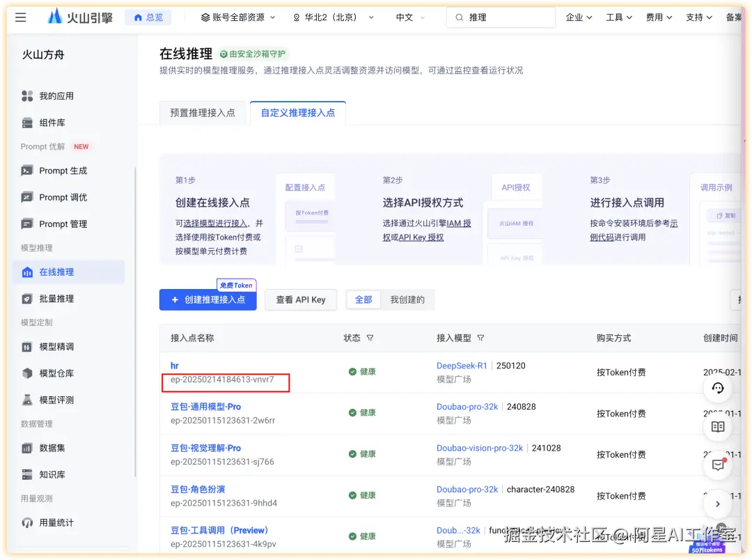Click the Volcano Engine logo

(80, 17)
